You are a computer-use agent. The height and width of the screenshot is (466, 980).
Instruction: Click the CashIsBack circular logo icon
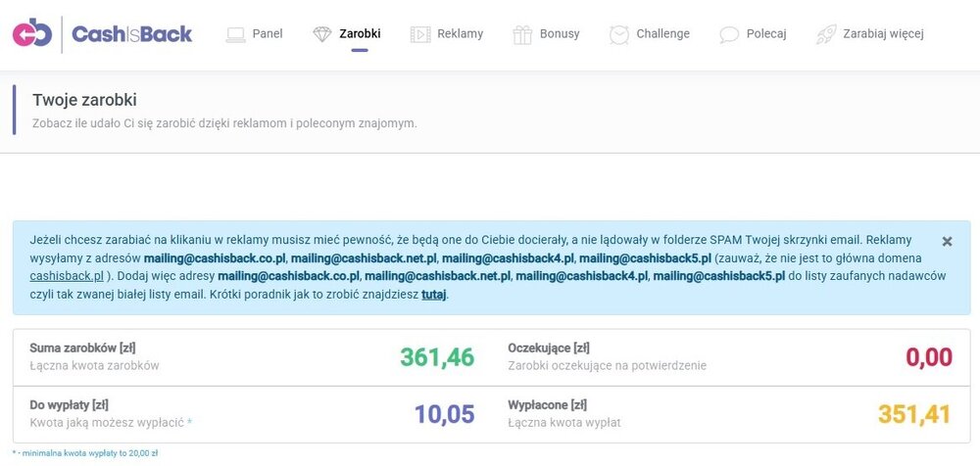[x=32, y=34]
